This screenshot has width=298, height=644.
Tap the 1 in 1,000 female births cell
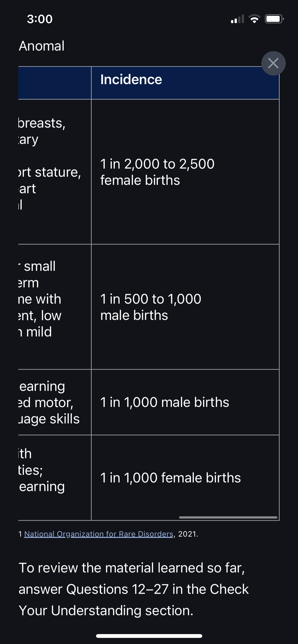(185, 477)
